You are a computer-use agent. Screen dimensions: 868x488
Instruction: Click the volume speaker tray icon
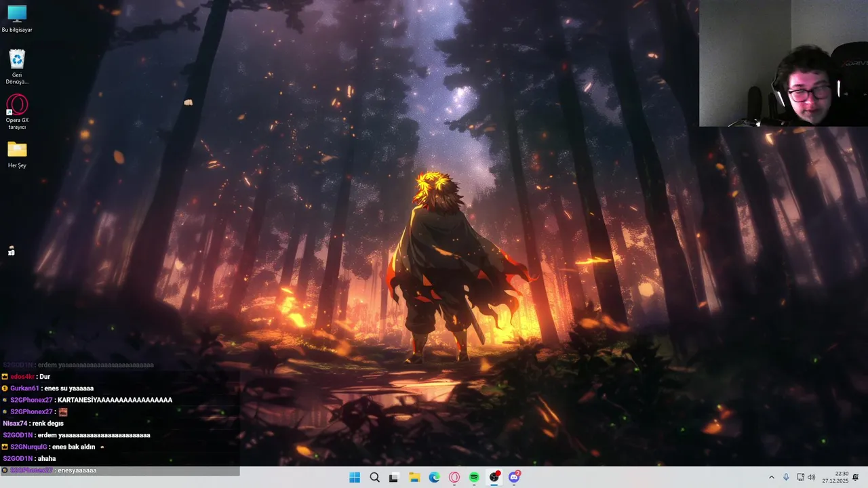coord(812,477)
